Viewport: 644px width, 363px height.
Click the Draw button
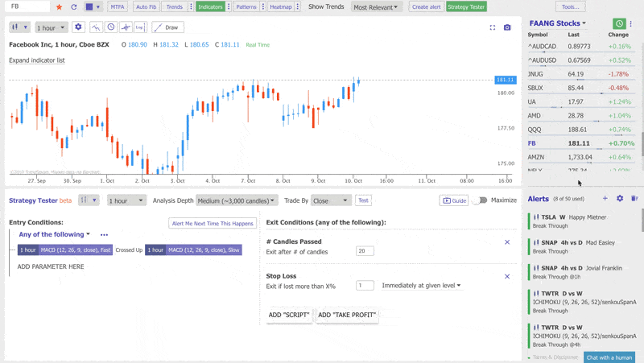pyautogui.click(x=167, y=27)
